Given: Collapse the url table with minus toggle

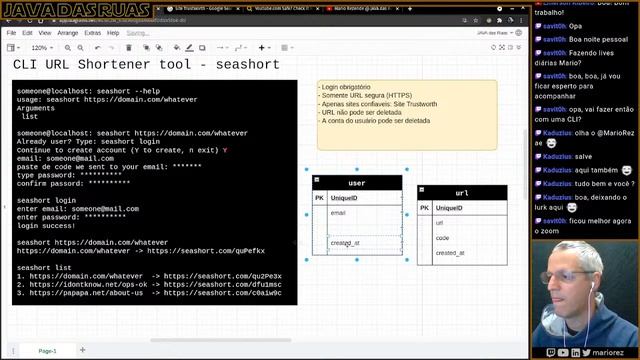Looking at the screenshot, I should pos(422,190).
